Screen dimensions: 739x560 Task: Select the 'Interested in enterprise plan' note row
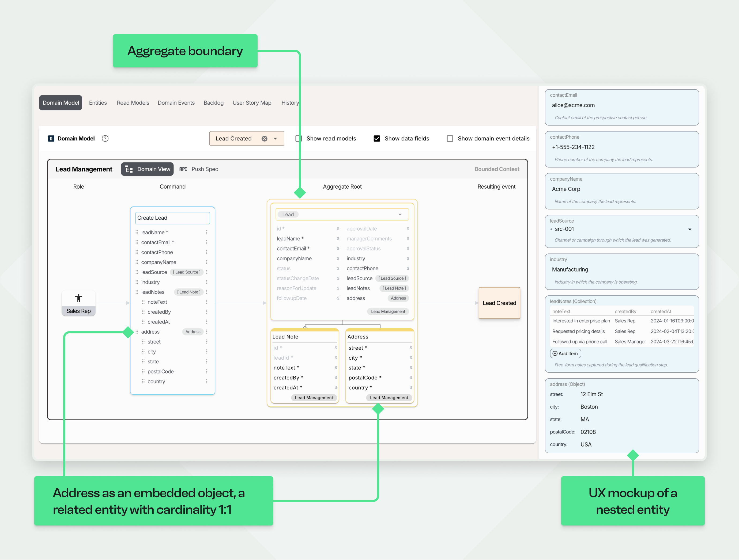click(x=622, y=321)
